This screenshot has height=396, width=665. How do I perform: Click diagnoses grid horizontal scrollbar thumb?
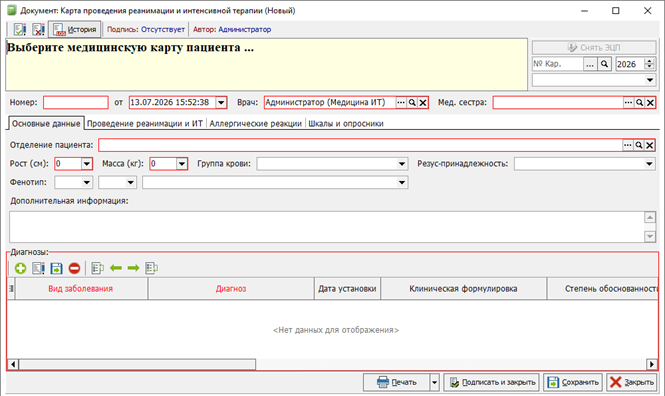coord(137,364)
